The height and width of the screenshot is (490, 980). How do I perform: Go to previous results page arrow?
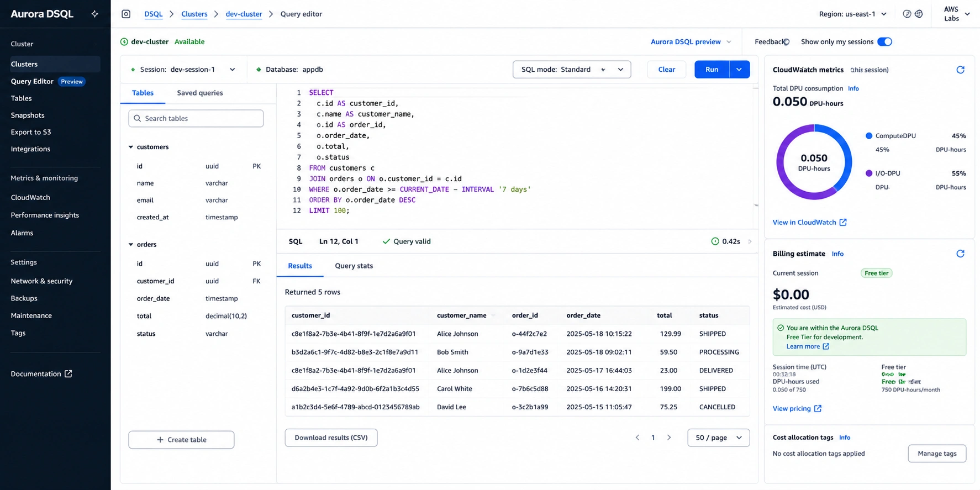(637, 438)
